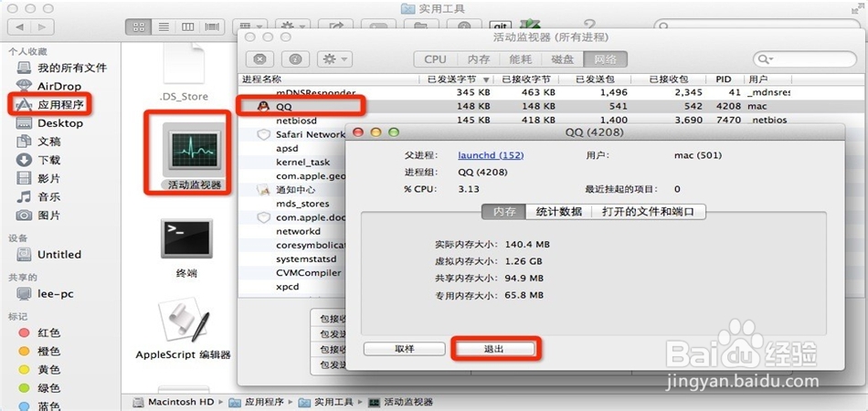Open 图片 in the Finder sidebar

[38, 216]
